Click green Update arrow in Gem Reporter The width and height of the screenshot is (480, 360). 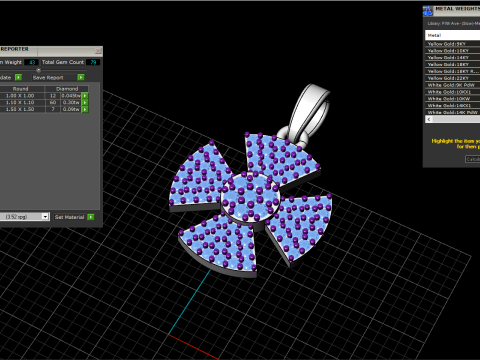tap(19, 77)
